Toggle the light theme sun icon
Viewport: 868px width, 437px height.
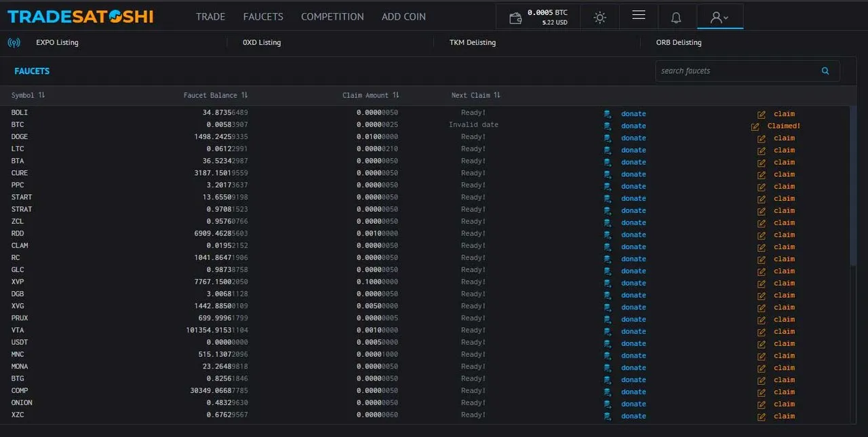(x=599, y=18)
